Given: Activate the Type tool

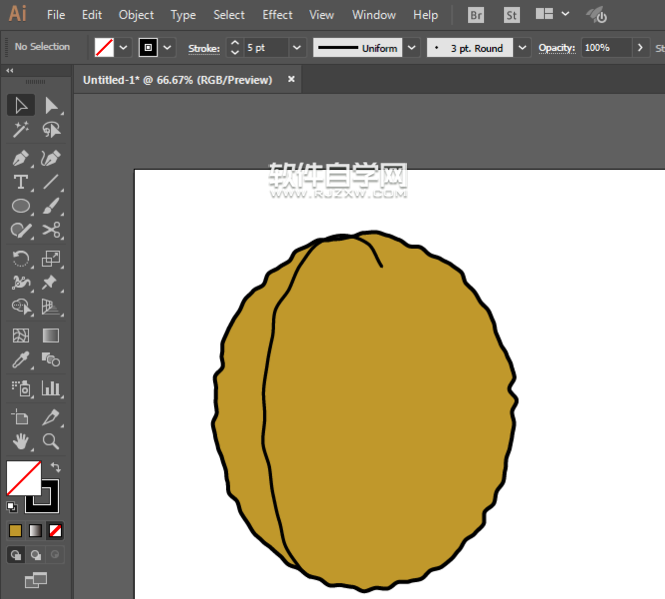Looking at the screenshot, I should (20, 182).
